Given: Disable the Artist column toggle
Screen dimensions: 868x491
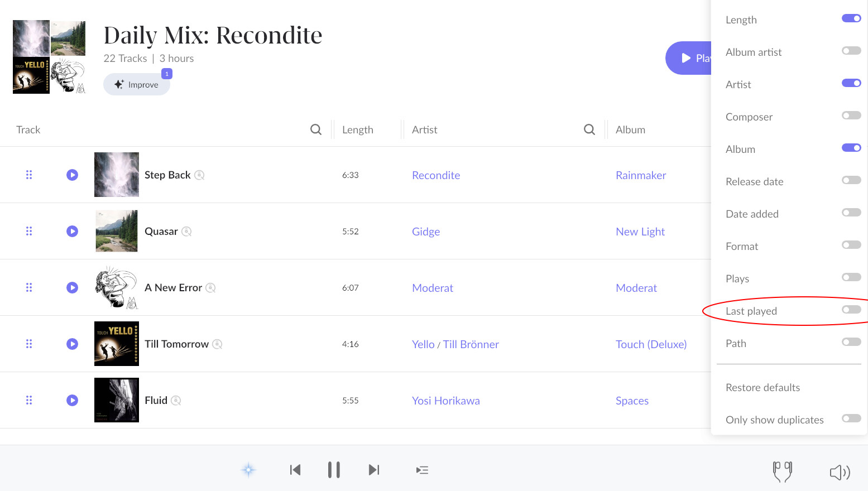Looking at the screenshot, I should (x=851, y=83).
